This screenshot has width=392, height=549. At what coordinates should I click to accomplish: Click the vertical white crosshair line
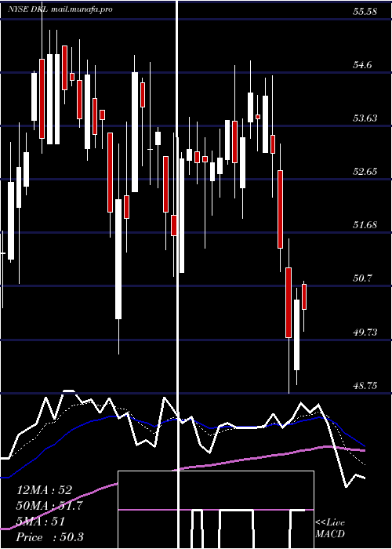tap(177, 274)
